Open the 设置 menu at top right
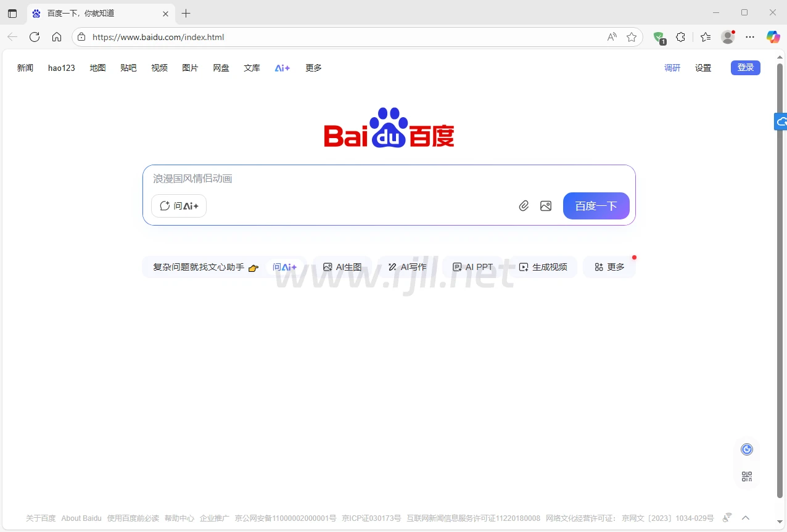Screen dimensions: 787x532 [703, 68]
